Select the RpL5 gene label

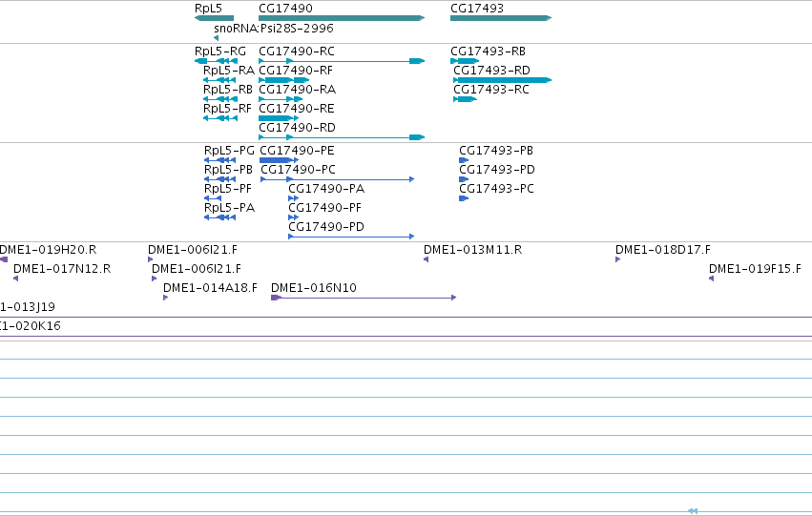click(x=208, y=9)
